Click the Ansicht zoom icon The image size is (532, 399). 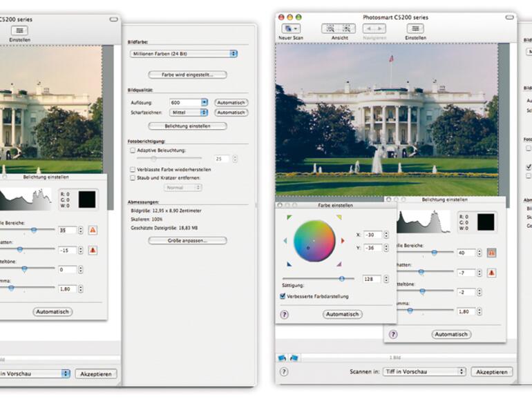(x=330, y=29)
